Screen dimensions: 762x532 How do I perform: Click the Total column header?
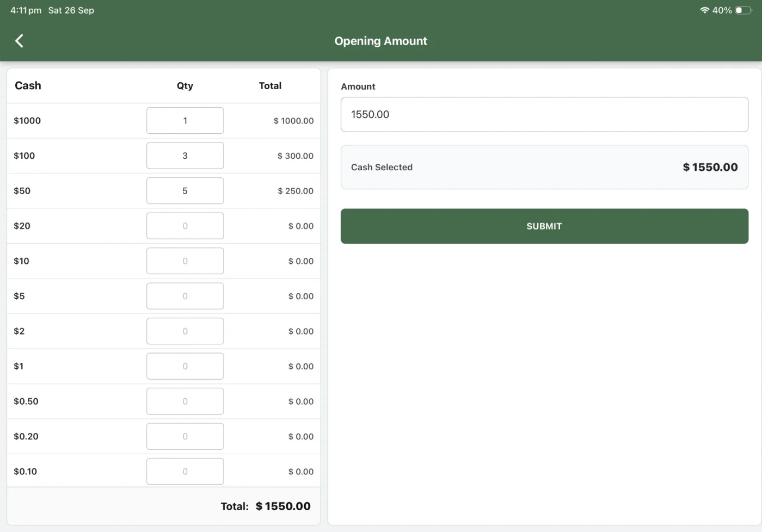coord(270,85)
